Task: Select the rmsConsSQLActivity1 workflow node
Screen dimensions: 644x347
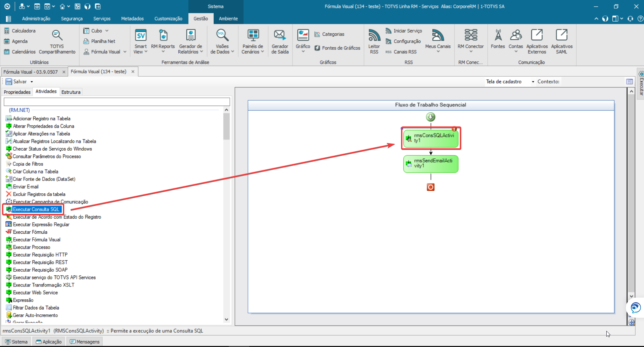Action: coord(431,138)
